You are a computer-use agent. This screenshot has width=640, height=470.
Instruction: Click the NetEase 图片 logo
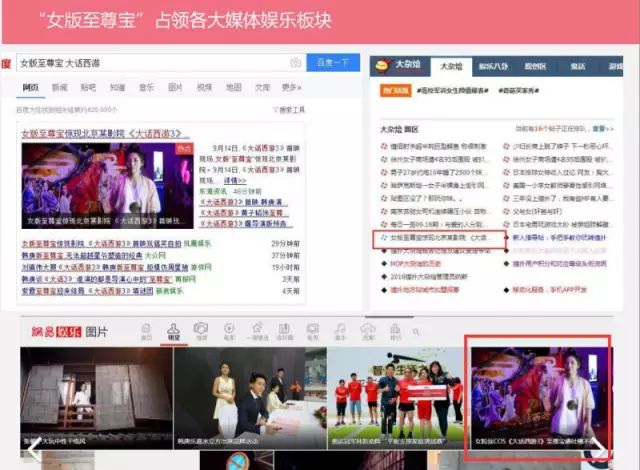coord(70,332)
